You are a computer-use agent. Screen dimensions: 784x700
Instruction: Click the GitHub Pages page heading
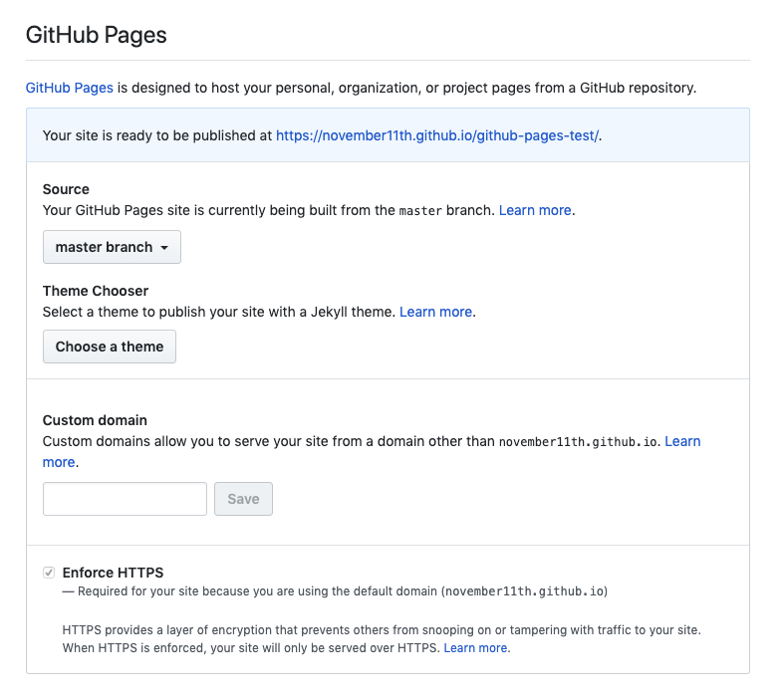tap(97, 35)
